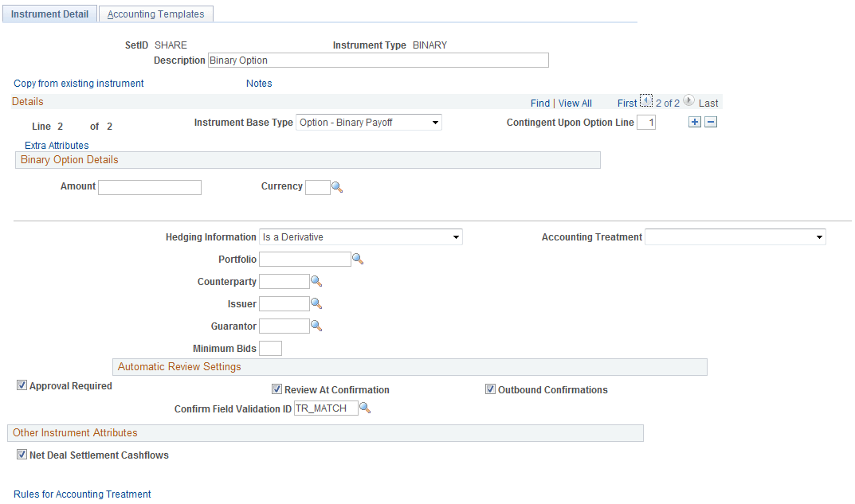Delete current row using minus icon
The height and width of the screenshot is (504, 855).
[710, 122]
